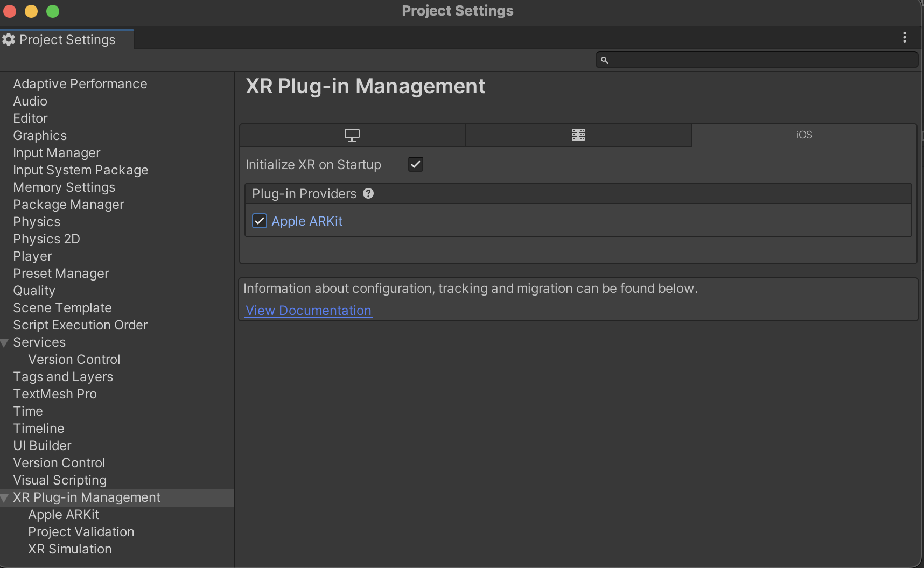
Task: Open Visual Scripting settings
Action: (60, 480)
